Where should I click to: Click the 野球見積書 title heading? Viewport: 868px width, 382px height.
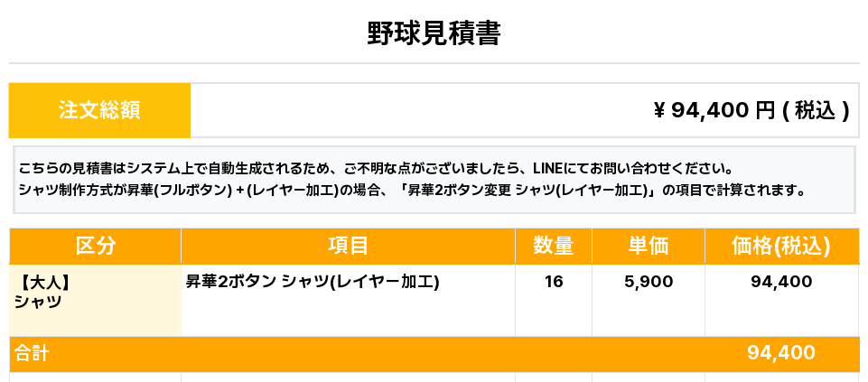point(434,33)
